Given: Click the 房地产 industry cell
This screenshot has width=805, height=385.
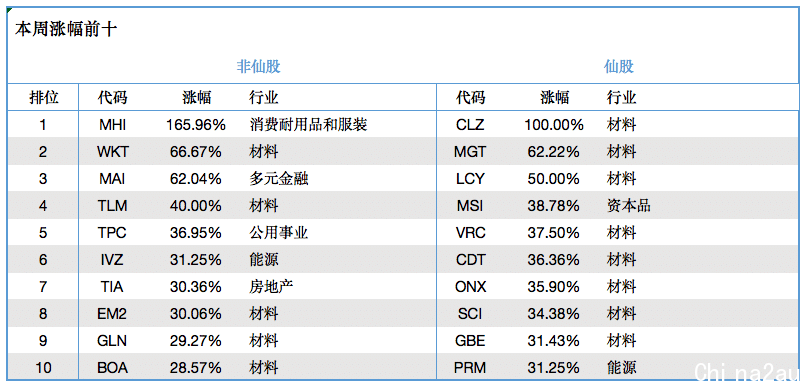Looking at the screenshot, I should click(x=271, y=286).
